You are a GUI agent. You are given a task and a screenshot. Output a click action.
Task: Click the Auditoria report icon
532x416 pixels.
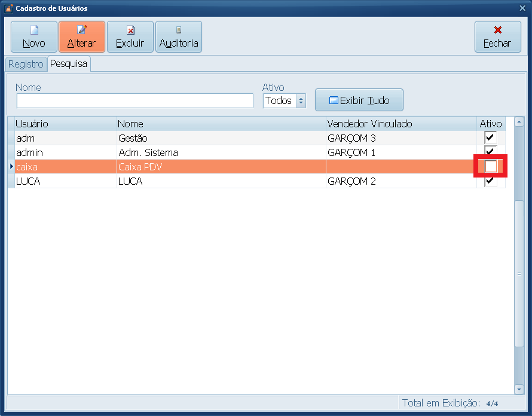coord(178,31)
